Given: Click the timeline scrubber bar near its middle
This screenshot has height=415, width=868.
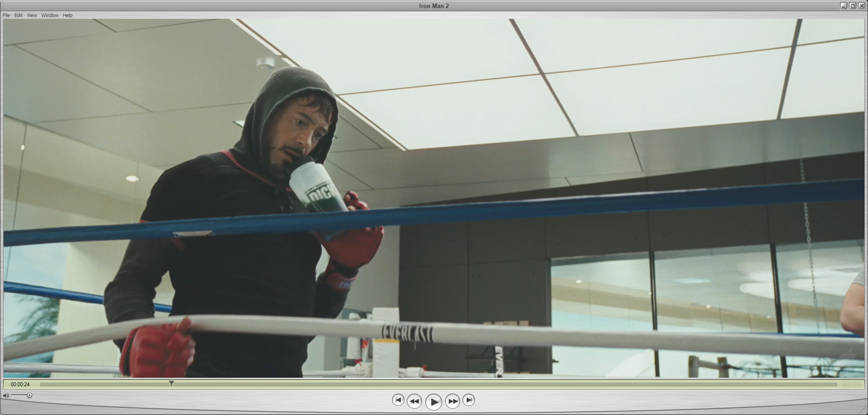Looking at the screenshot, I should (x=438, y=384).
